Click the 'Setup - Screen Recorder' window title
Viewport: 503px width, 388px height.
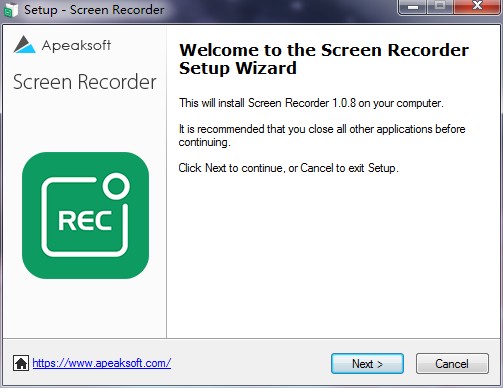94,10
